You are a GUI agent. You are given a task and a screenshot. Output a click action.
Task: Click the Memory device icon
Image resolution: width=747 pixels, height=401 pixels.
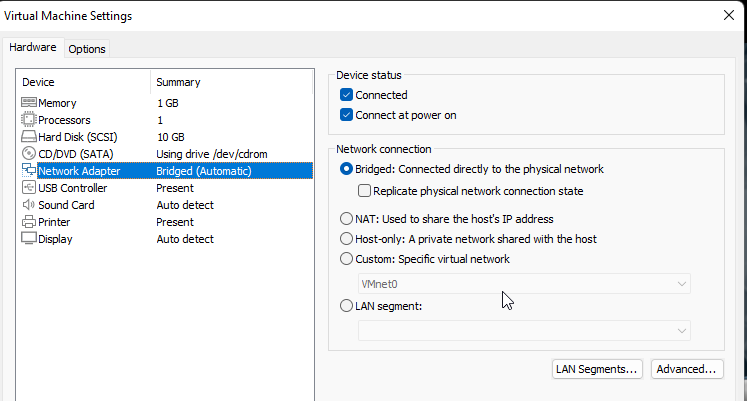(x=29, y=103)
